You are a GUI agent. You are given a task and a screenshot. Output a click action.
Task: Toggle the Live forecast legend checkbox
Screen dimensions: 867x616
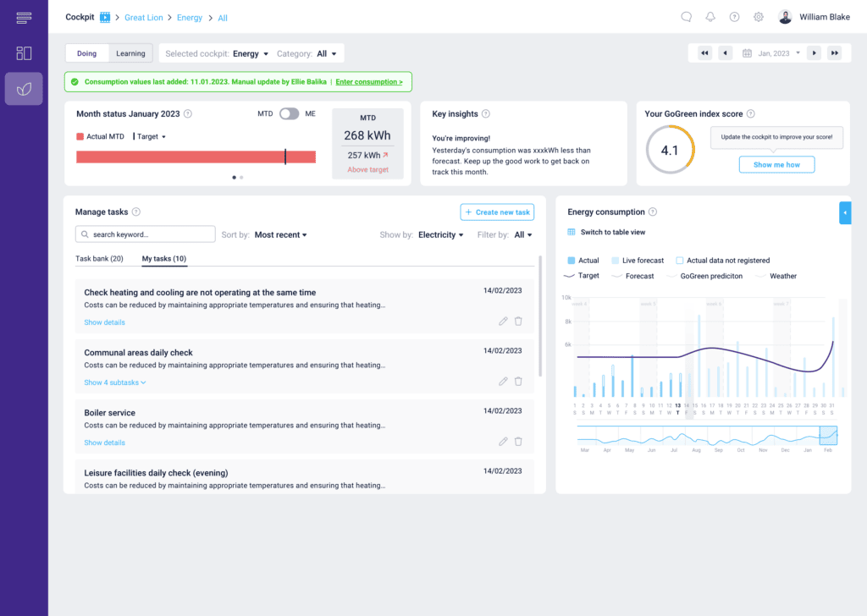click(616, 261)
